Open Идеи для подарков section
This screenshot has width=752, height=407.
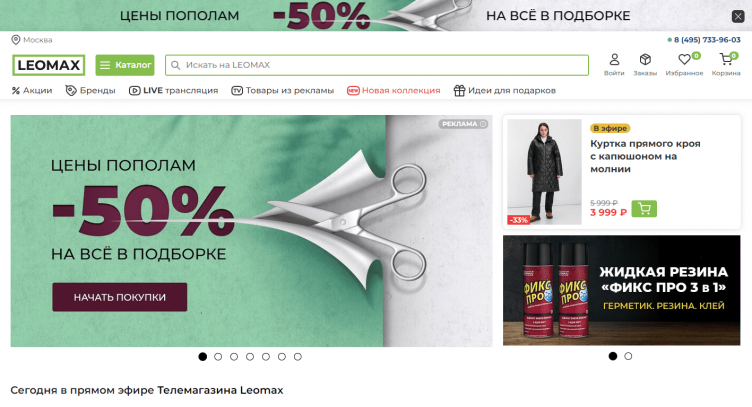(x=505, y=91)
